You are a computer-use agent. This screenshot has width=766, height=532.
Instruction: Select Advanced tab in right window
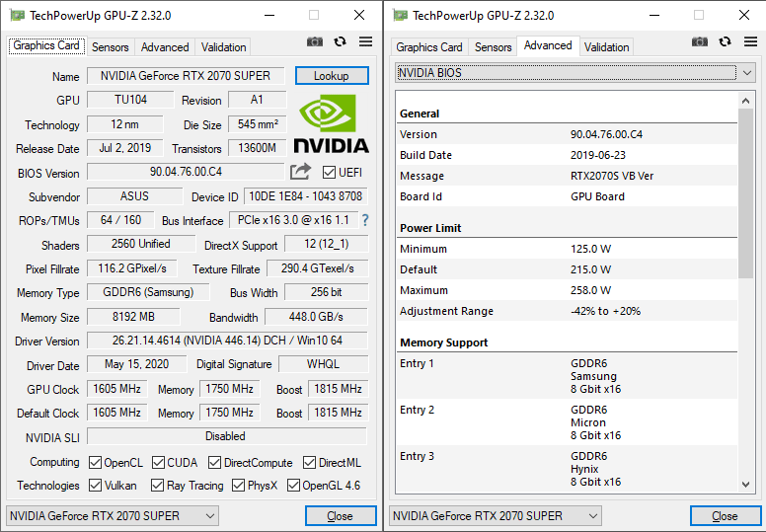(x=548, y=45)
